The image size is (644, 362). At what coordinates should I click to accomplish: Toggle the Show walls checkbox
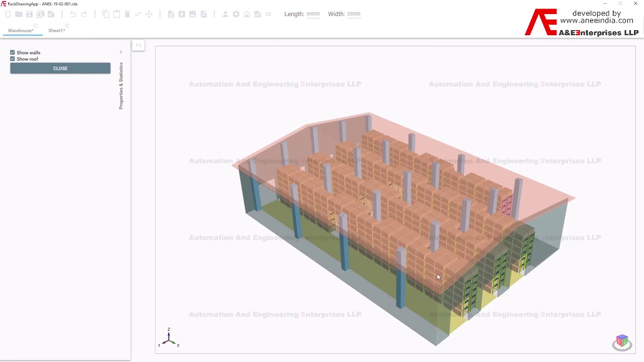point(13,52)
